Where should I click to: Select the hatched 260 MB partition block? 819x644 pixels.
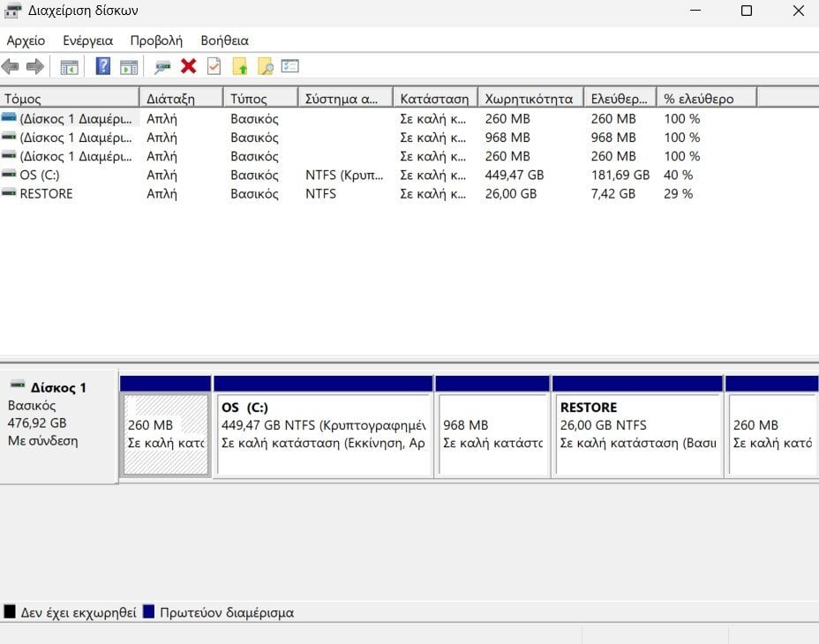166,435
